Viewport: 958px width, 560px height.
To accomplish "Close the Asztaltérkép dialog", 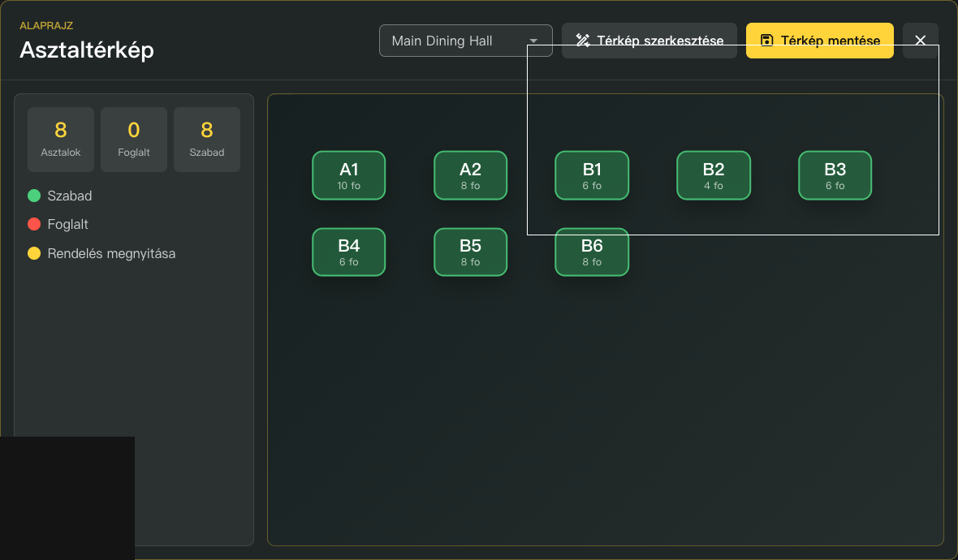I will (920, 41).
